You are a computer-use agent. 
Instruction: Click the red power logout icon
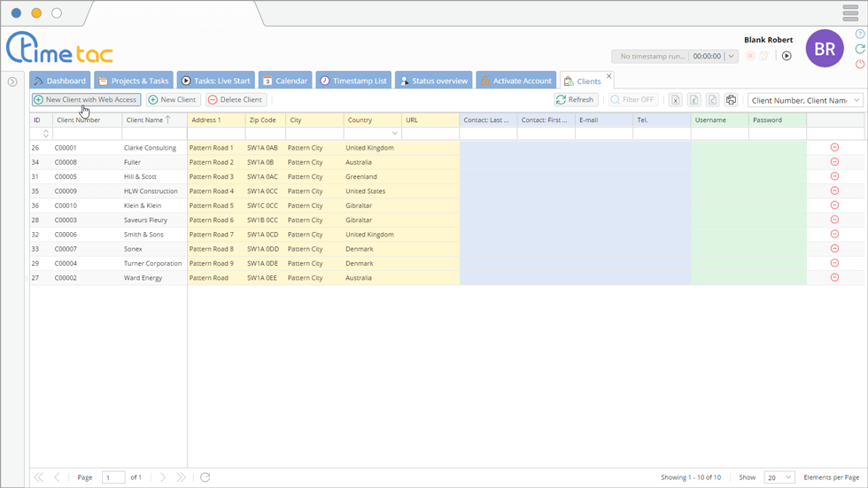point(859,65)
